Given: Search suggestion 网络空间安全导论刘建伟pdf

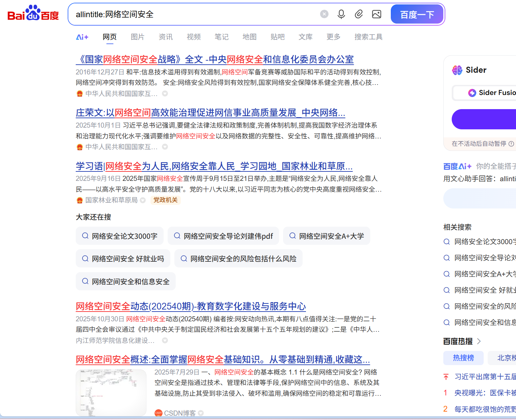Looking at the screenshot, I should (223, 236).
